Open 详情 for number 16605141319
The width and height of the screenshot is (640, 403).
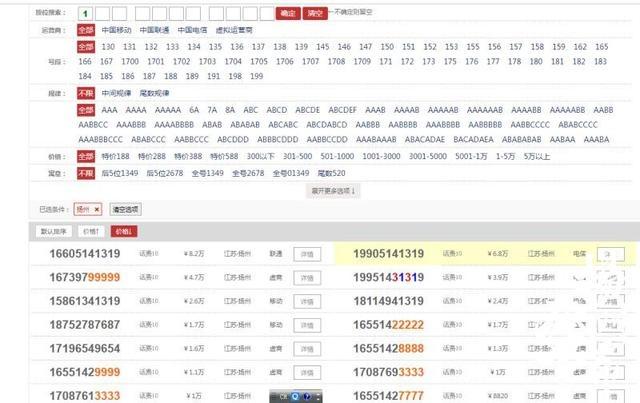tap(307, 254)
